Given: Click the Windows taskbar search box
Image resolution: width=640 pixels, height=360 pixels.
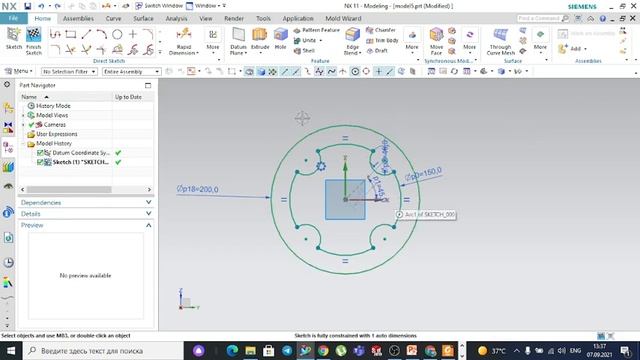Looking at the screenshot, I should pos(103,351).
